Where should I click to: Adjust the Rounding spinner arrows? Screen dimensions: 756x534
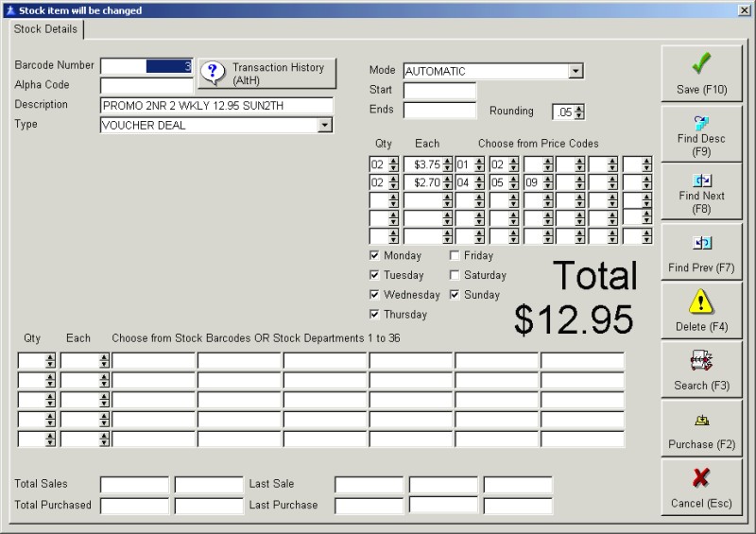(x=579, y=112)
